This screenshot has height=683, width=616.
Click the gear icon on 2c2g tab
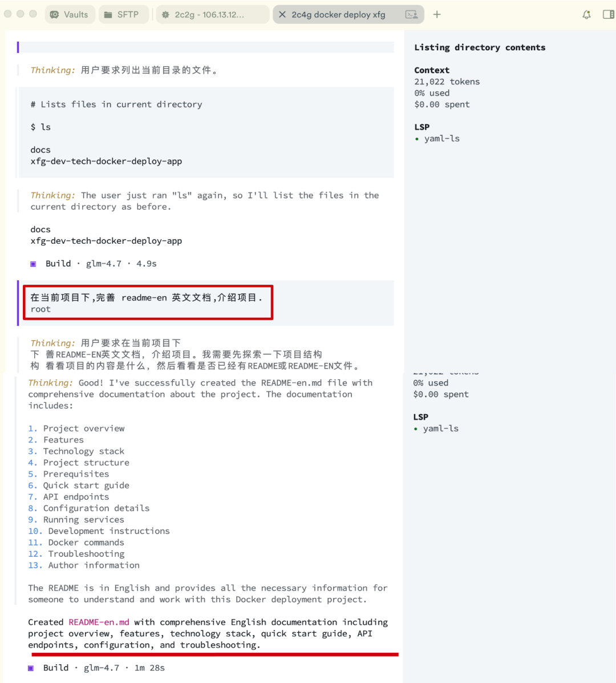(165, 14)
